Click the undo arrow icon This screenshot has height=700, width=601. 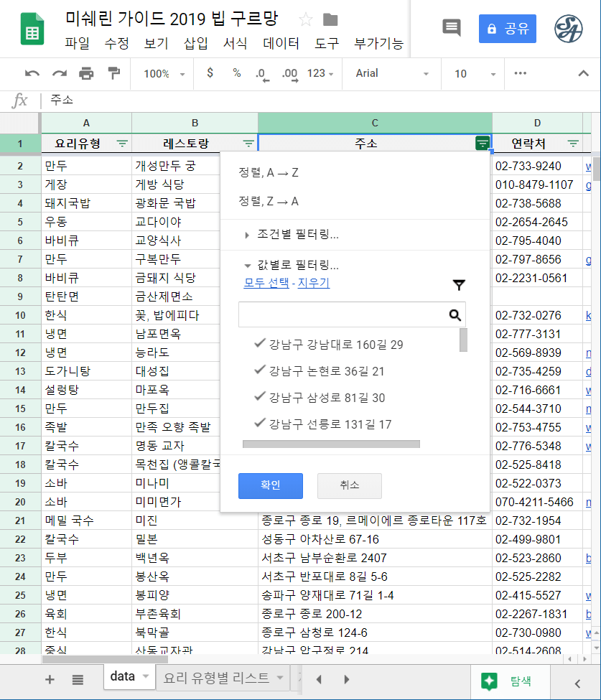click(x=32, y=73)
